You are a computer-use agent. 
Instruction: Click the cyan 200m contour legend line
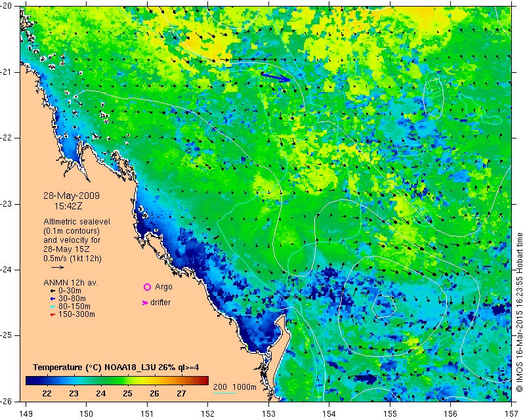(224, 393)
